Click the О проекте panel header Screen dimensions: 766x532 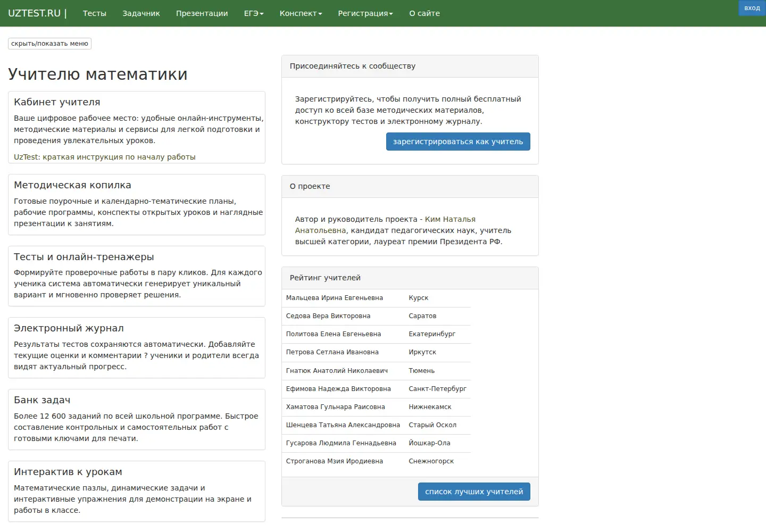(410, 186)
